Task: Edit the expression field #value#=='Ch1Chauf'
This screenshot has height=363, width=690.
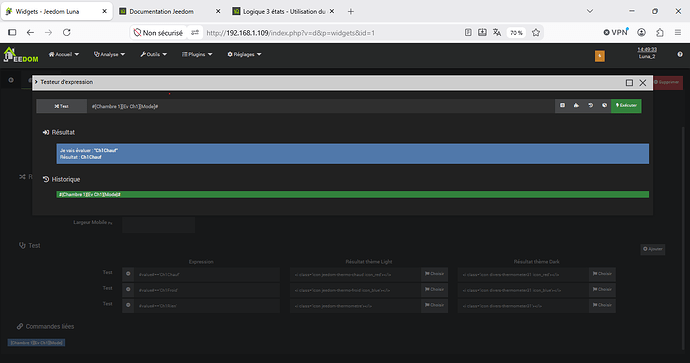Action: click(x=207, y=274)
